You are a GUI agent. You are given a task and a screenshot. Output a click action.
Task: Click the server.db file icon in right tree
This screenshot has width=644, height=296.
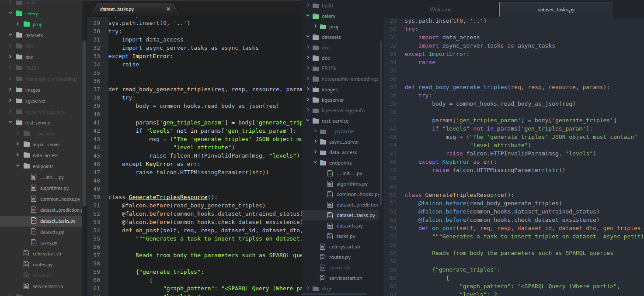coord(322,268)
